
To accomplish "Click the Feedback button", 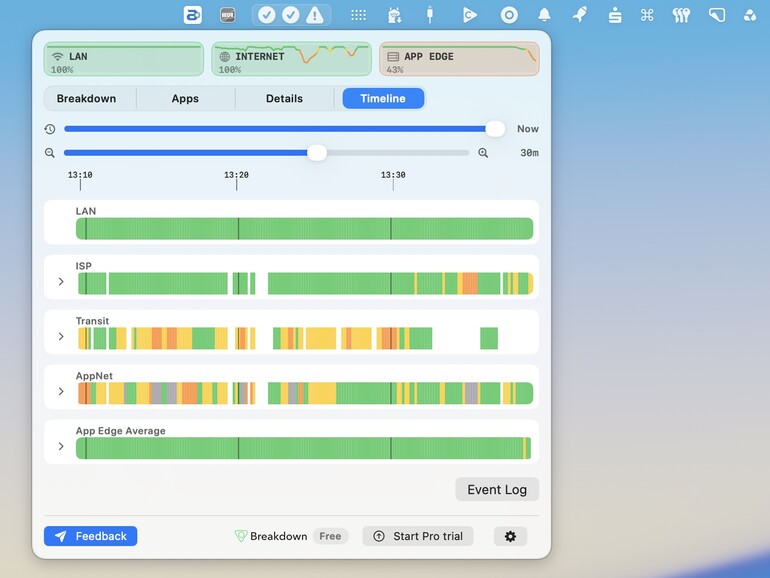I will tap(90, 536).
